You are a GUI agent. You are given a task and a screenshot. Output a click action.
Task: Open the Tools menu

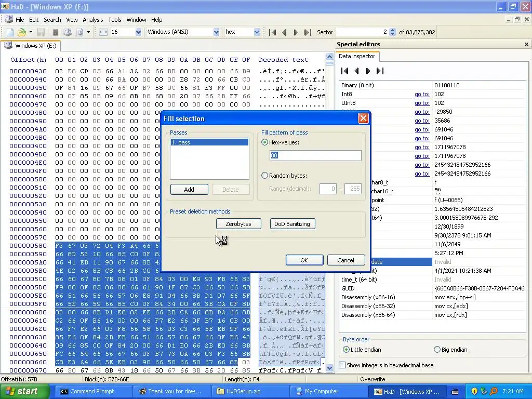[x=115, y=20]
